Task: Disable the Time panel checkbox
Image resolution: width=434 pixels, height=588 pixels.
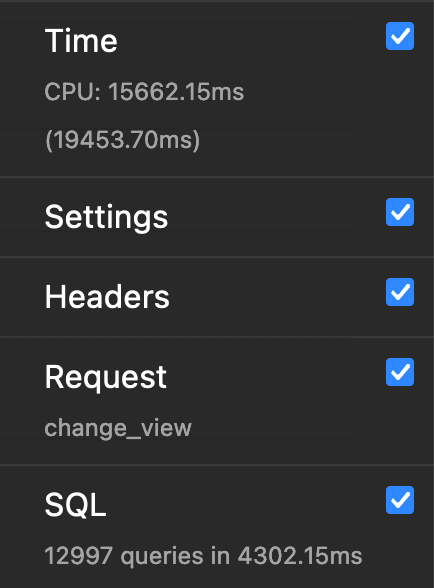Action: tap(400, 36)
